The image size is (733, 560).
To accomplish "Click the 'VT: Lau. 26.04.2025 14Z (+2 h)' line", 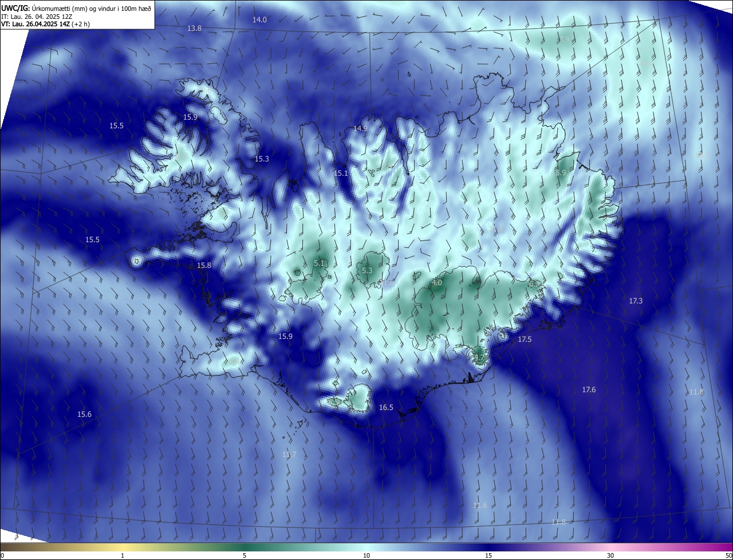I will 45,24.
